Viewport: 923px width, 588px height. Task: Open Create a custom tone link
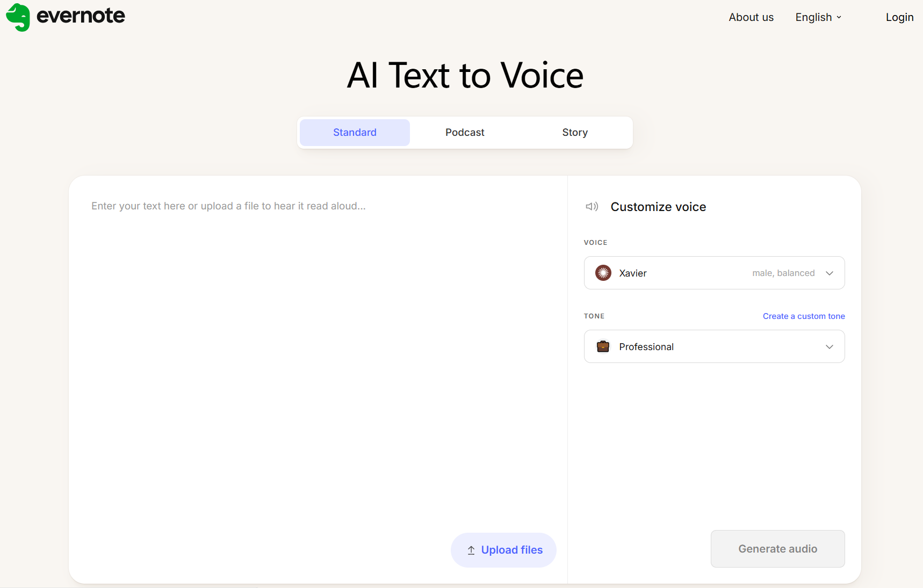(x=803, y=316)
